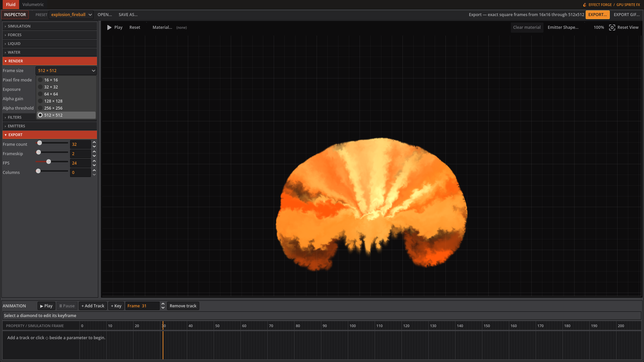Switch to the Volumetric tab
This screenshot has height=362, width=644.
[33, 5]
